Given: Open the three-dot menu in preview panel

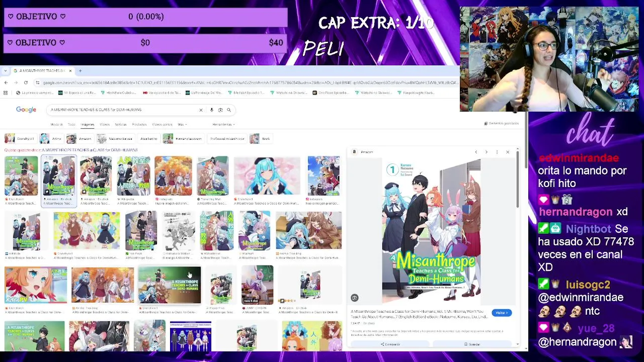Looking at the screenshot, I should click(x=497, y=152).
